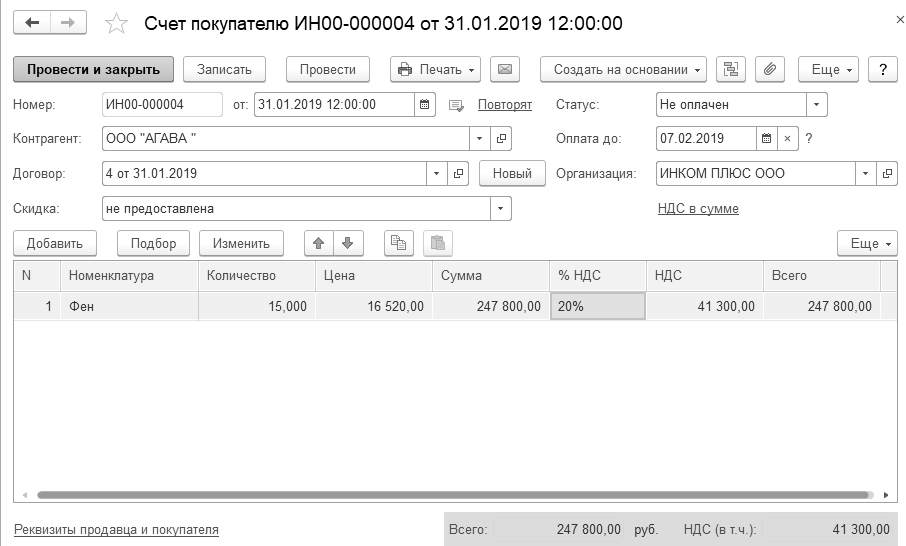This screenshot has height=546, width=906.
Task: Clear the Оплата до date
Action: click(788, 139)
